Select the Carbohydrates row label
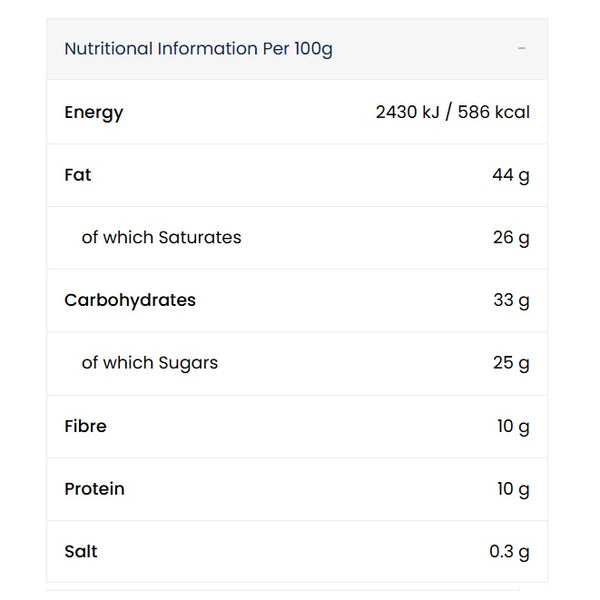This screenshot has width=600, height=600. [x=130, y=300]
